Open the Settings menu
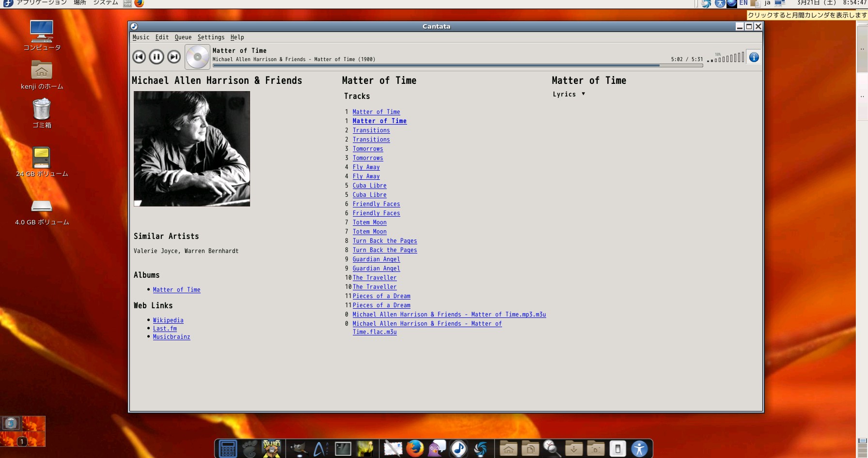Image resolution: width=868 pixels, height=458 pixels. tap(211, 37)
